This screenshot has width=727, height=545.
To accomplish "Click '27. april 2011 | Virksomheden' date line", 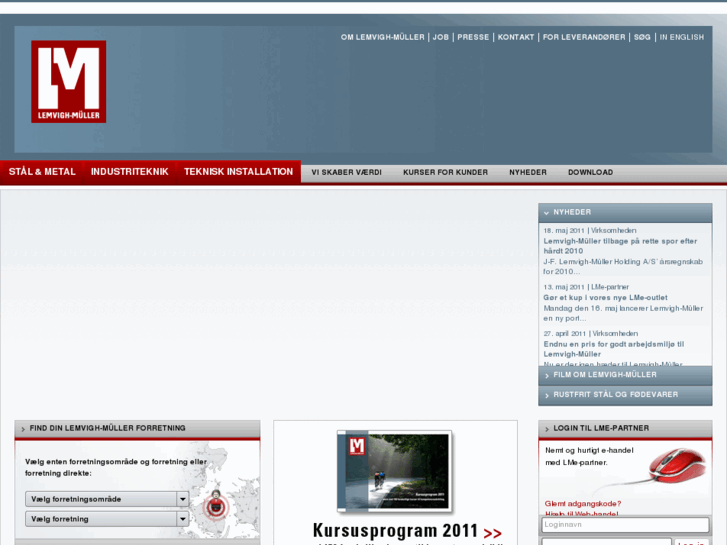I will click(x=590, y=333).
